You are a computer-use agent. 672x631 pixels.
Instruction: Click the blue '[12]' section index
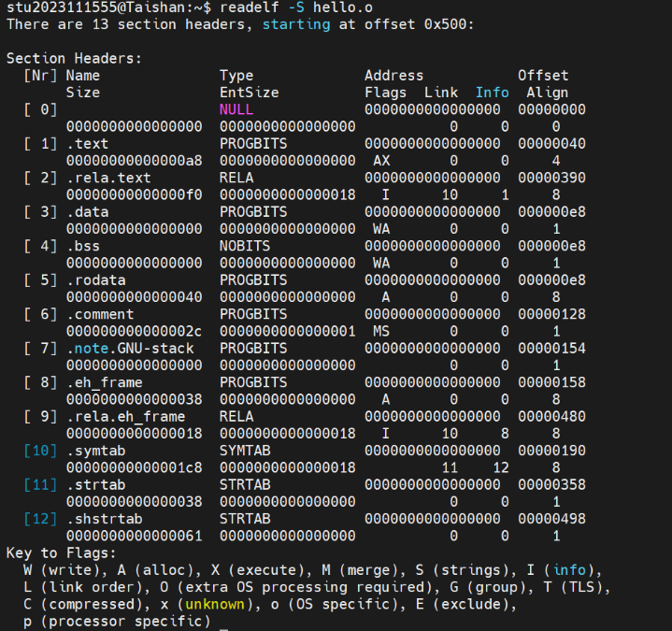point(40,519)
